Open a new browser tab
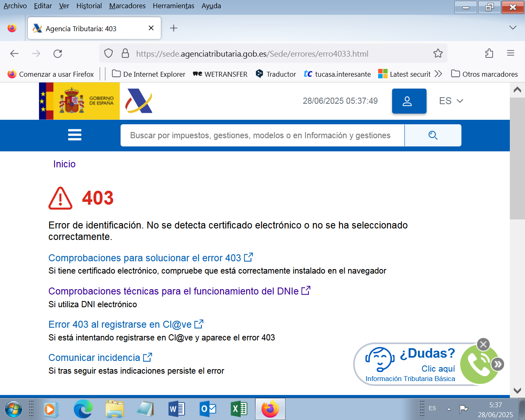This screenshot has width=525, height=420. pos(173,28)
